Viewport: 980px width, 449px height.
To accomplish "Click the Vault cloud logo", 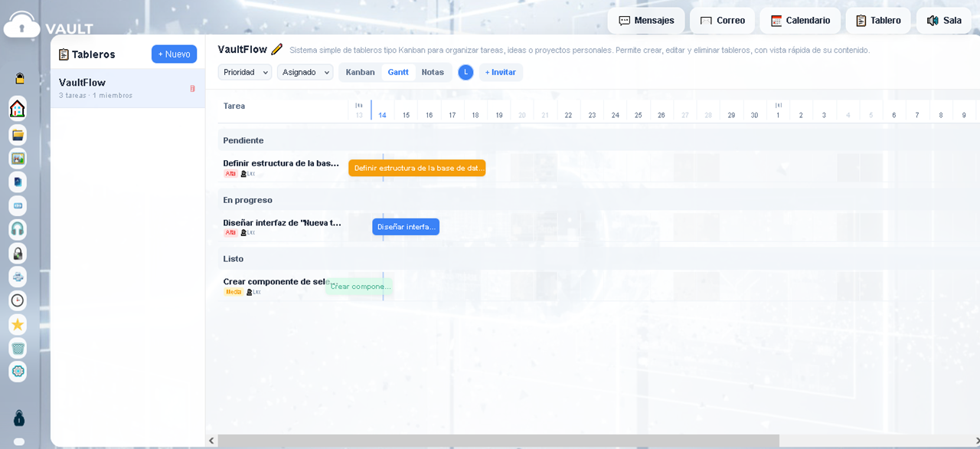I will pyautogui.click(x=21, y=25).
